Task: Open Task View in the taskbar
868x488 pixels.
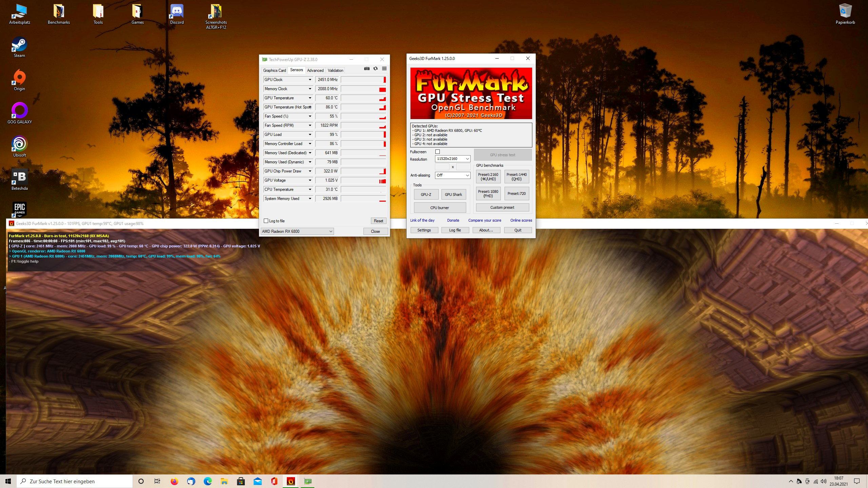Action: [157, 481]
